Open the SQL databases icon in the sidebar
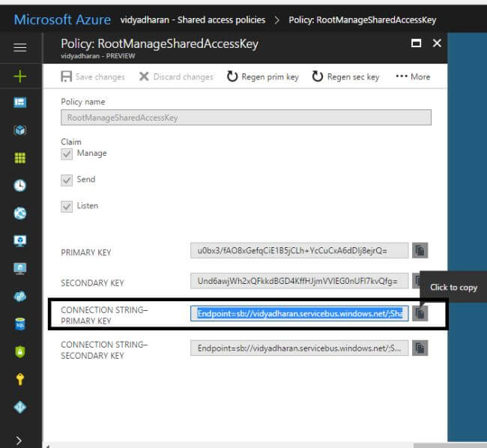 (20, 324)
